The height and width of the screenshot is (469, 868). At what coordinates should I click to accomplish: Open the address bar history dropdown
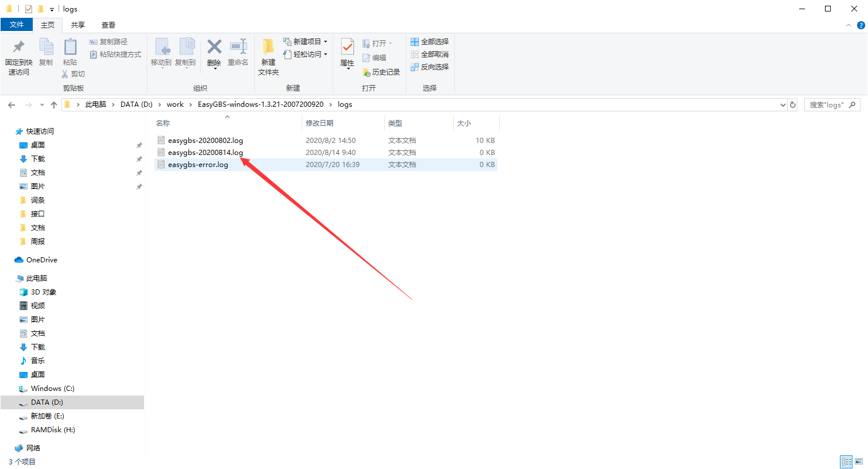click(783, 105)
